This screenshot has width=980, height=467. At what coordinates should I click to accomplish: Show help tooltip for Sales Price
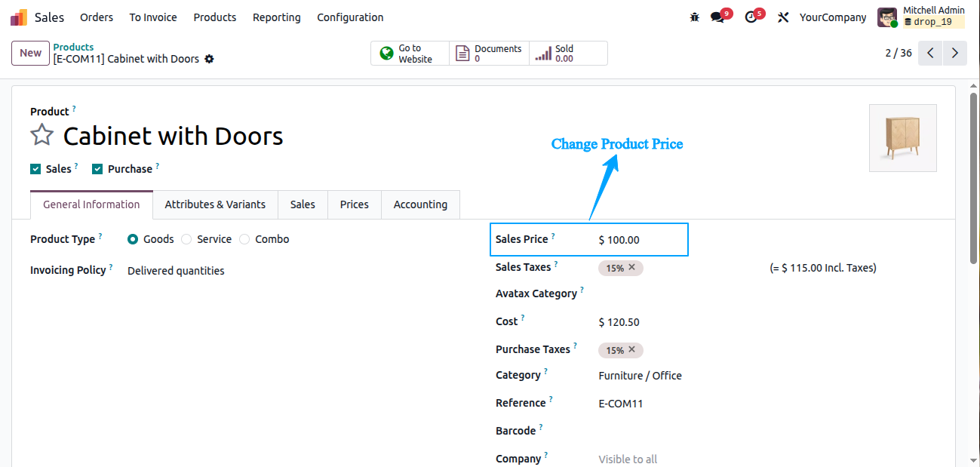coord(553,235)
